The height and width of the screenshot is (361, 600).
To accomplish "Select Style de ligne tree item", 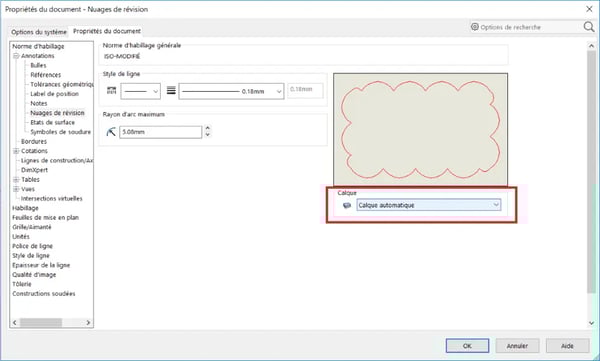I will (31, 256).
